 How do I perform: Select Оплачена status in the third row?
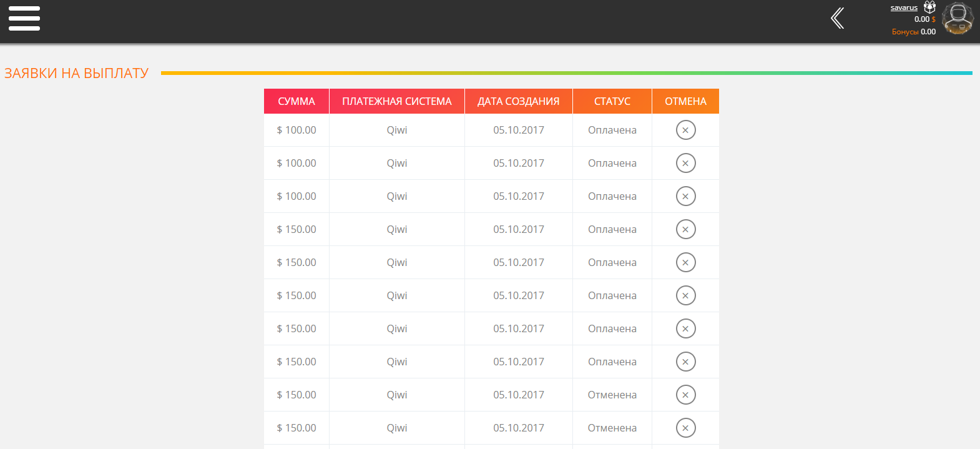[612, 196]
